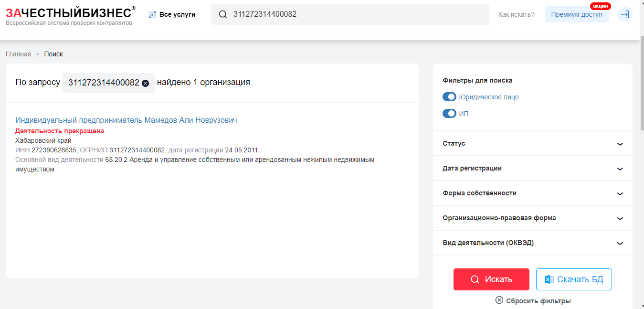The image size is (644, 309).
Task: Open the Все услуги grid menu
Action: tap(172, 15)
